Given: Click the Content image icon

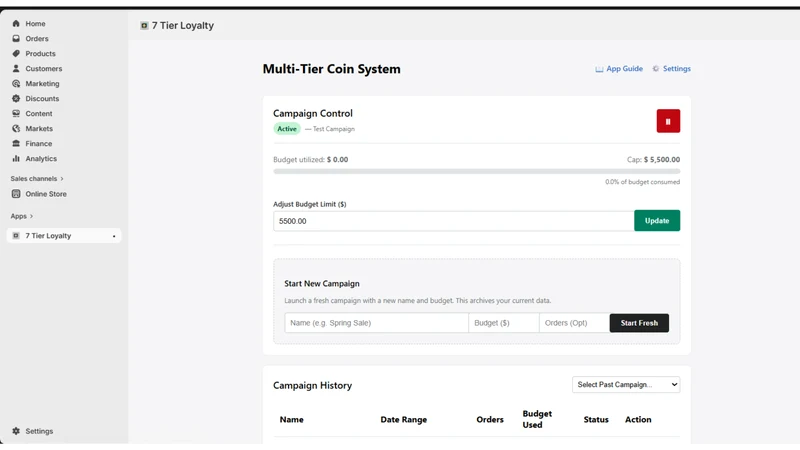Looking at the screenshot, I should coord(16,113).
